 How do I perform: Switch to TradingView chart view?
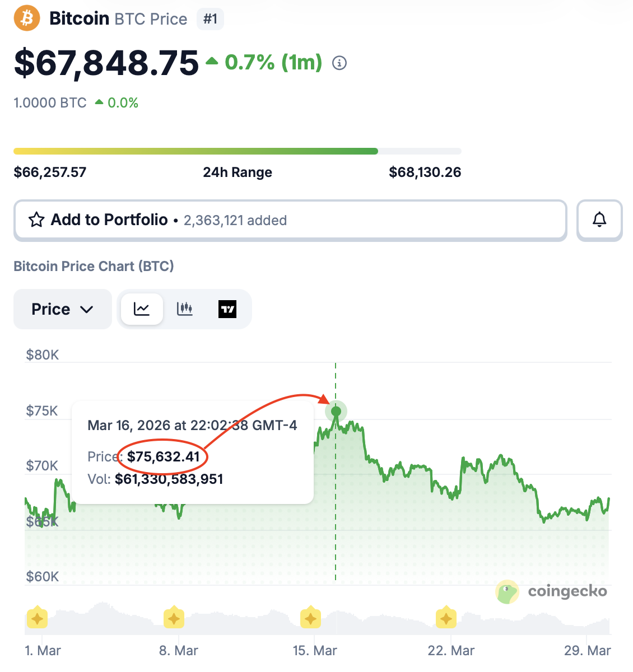(x=227, y=309)
